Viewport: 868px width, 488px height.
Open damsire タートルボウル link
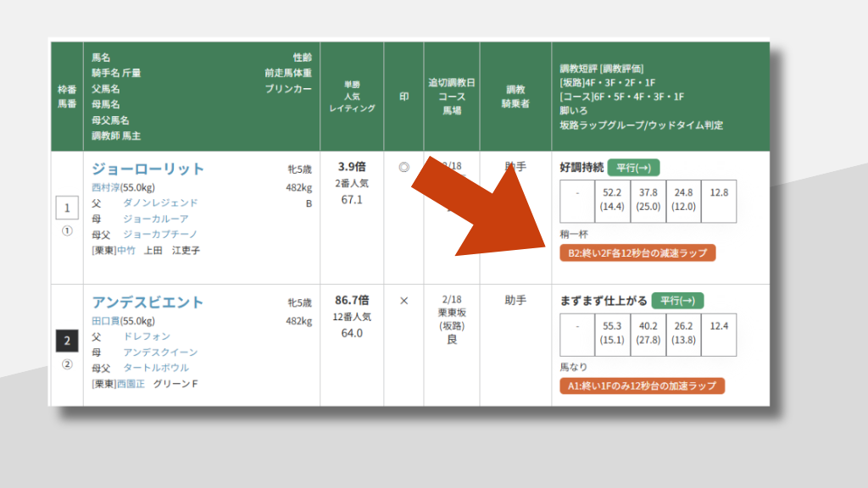[156, 368]
